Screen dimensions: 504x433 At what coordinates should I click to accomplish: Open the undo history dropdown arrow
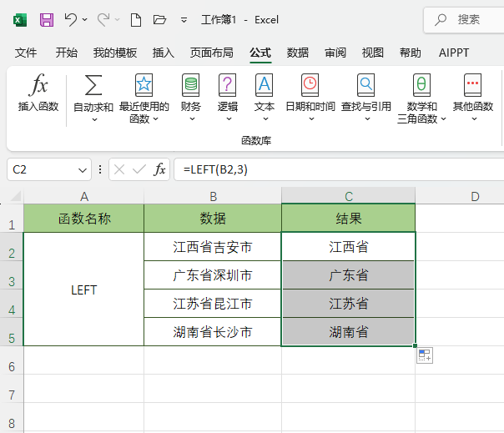[84, 20]
